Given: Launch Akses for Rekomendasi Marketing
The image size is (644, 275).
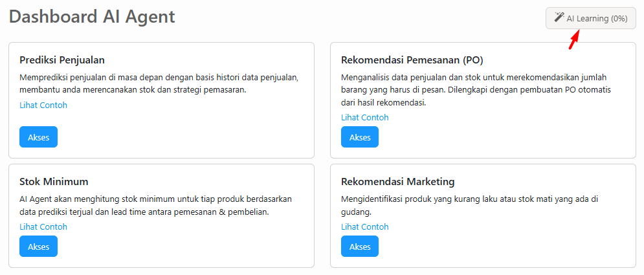Looking at the screenshot, I should [x=360, y=246].
